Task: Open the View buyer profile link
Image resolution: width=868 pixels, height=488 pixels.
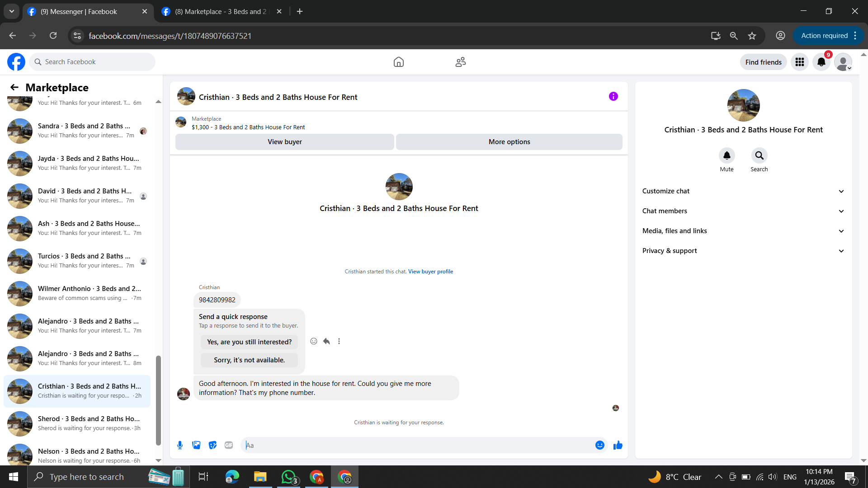Action: [430, 272]
